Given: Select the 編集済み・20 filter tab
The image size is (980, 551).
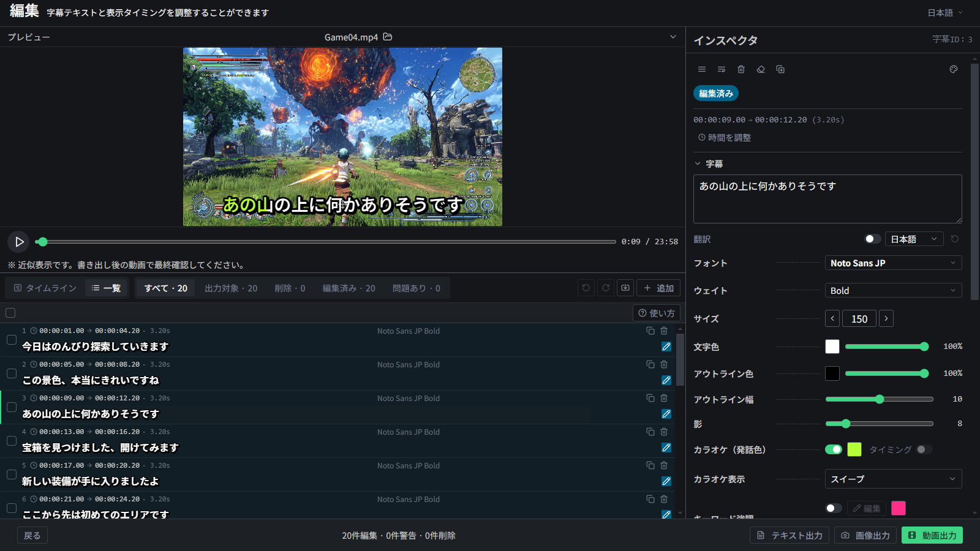Looking at the screenshot, I should coord(349,288).
